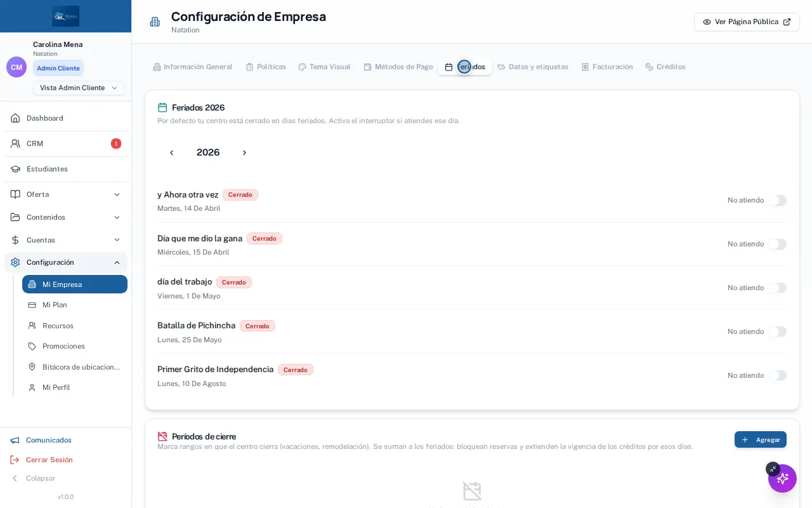812x508 pixels.
Task: Open the Tema Visual tab
Action: 324,67
